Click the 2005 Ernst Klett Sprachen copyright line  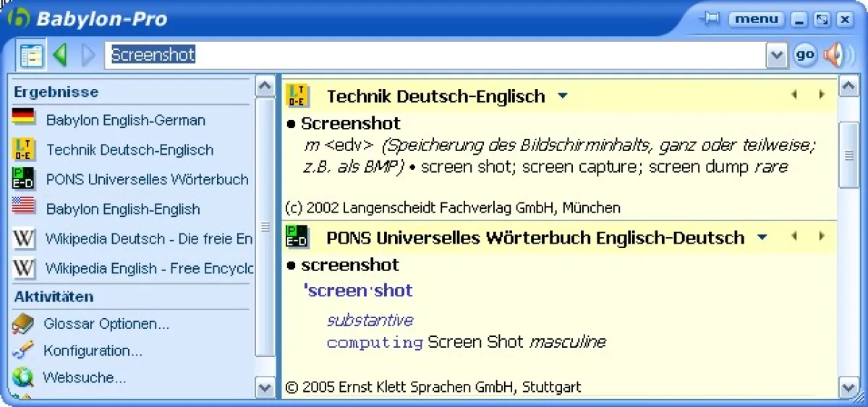click(x=433, y=387)
